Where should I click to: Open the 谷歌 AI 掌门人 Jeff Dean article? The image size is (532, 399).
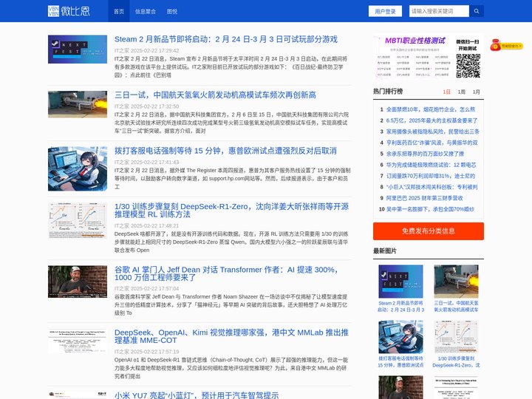click(x=227, y=273)
